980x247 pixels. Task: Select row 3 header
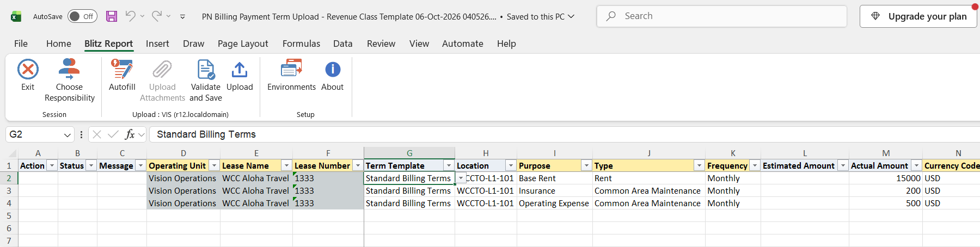pos(9,190)
